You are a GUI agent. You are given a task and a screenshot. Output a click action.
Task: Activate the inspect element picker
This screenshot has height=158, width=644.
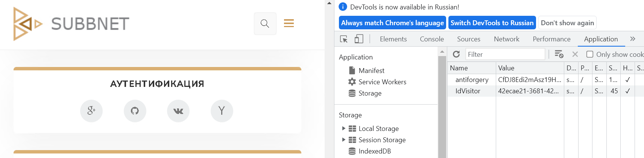344,39
